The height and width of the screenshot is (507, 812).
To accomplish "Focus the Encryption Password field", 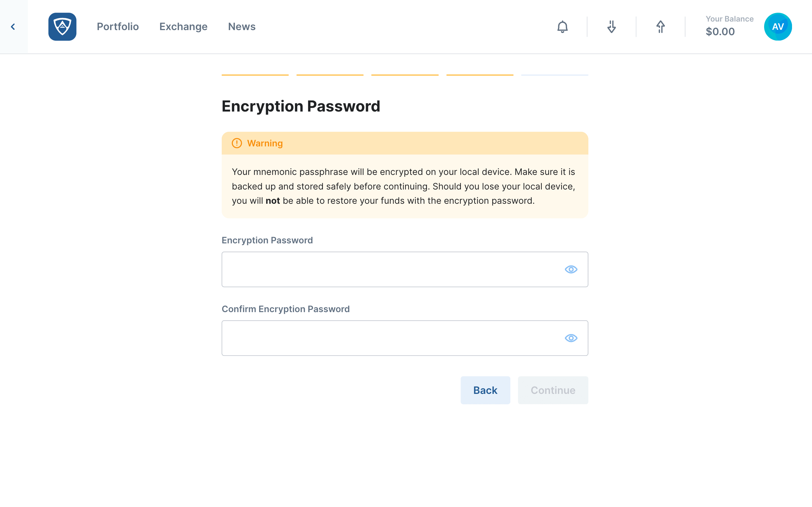I will 405,269.
